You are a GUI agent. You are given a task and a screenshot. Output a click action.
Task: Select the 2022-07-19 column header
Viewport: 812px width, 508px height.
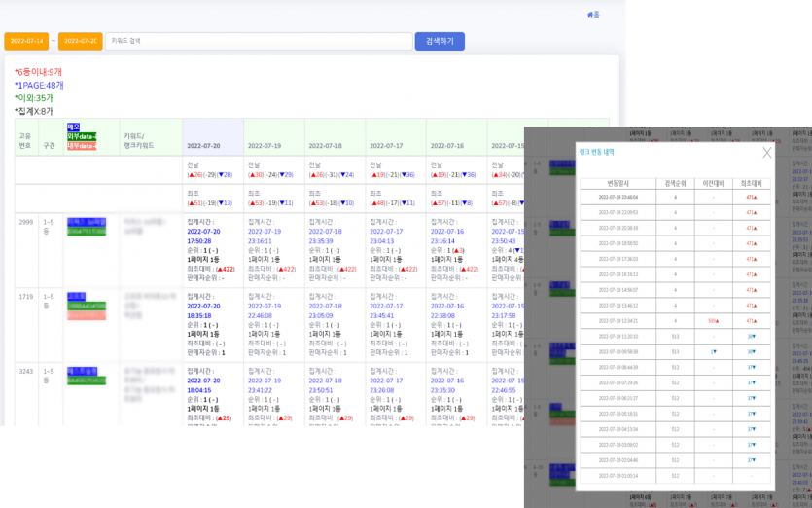(265, 146)
